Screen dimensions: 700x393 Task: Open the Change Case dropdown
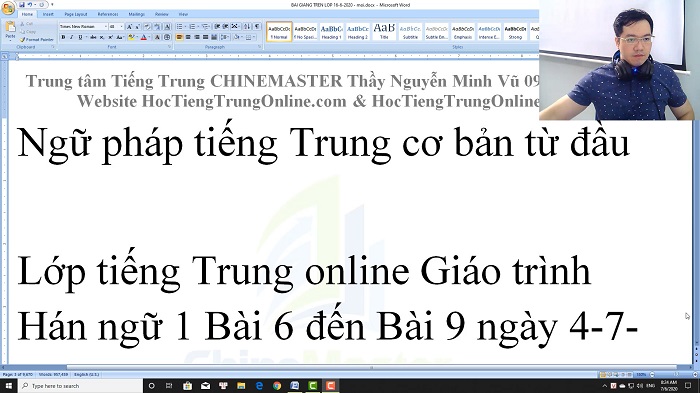click(120, 37)
